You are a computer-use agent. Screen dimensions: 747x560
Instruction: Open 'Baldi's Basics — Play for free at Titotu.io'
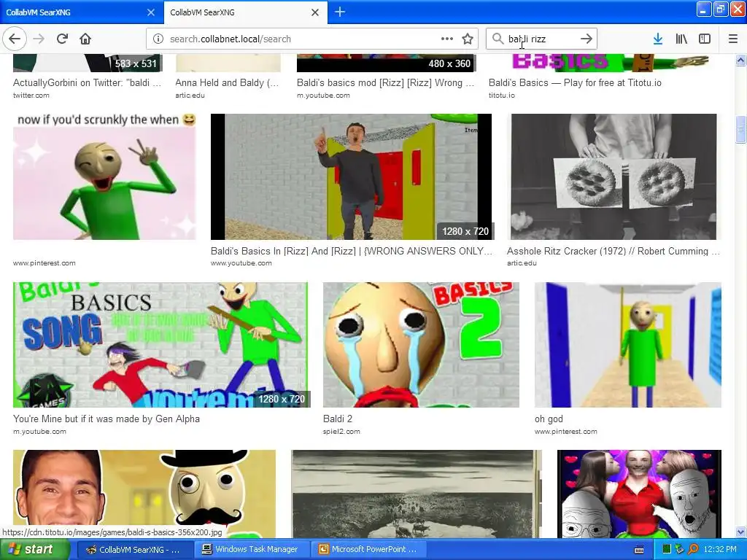tap(575, 83)
